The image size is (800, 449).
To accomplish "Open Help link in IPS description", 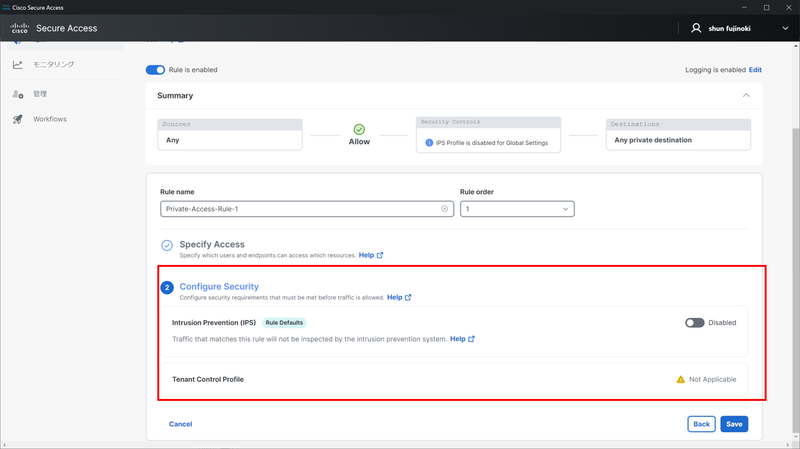I will [462, 339].
